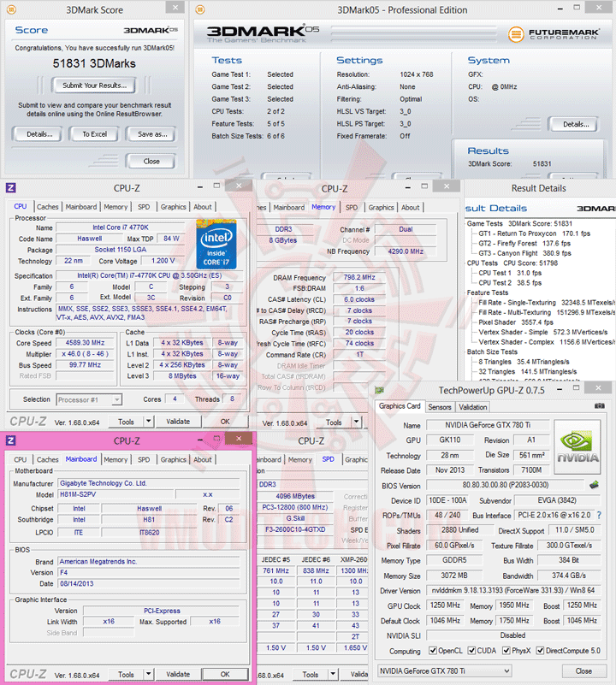Image resolution: width=616 pixels, height=685 pixels.
Task: Click the Close button in GPU-Z
Action: [x=583, y=670]
